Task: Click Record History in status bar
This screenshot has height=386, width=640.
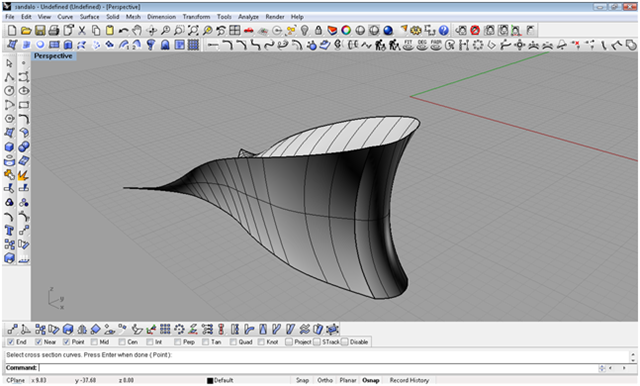Action: 409,380
